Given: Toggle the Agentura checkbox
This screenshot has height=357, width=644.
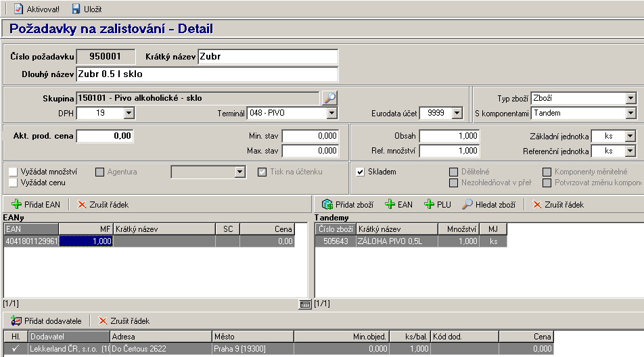Looking at the screenshot, I should tap(100, 172).
